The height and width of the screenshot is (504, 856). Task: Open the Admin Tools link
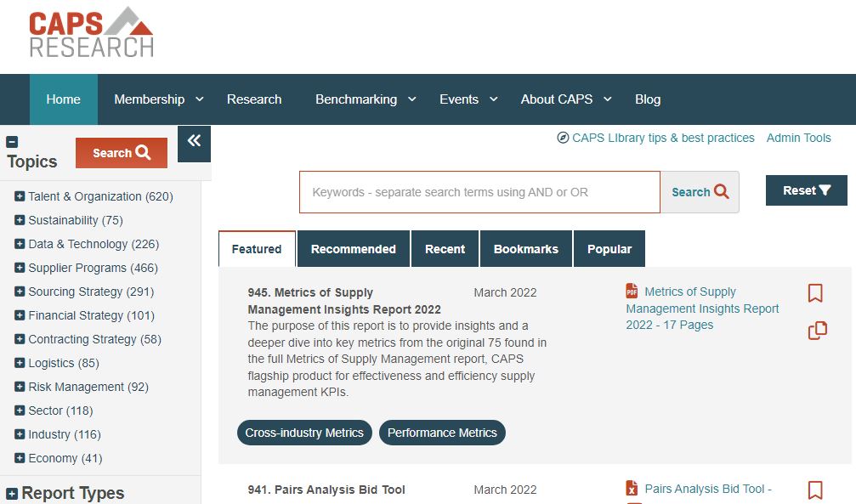pyautogui.click(x=798, y=138)
